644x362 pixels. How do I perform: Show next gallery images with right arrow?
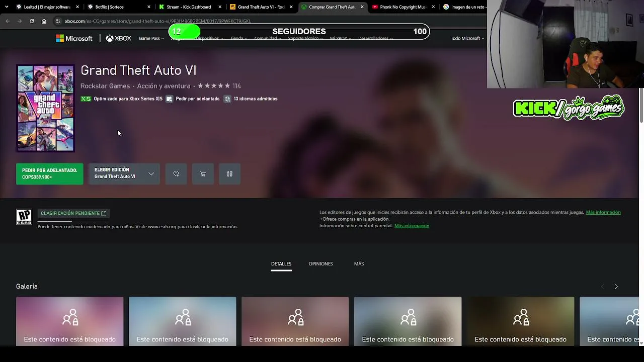pyautogui.click(x=616, y=287)
